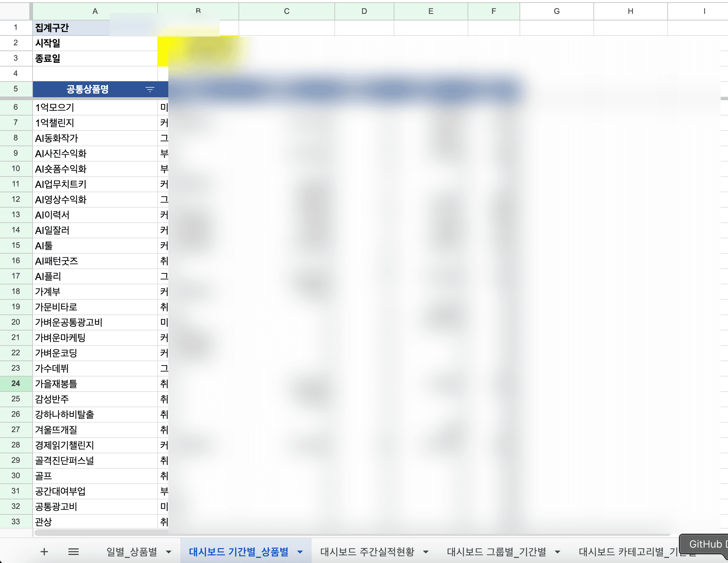Select the AI동화작가 cell

pos(95,138)
